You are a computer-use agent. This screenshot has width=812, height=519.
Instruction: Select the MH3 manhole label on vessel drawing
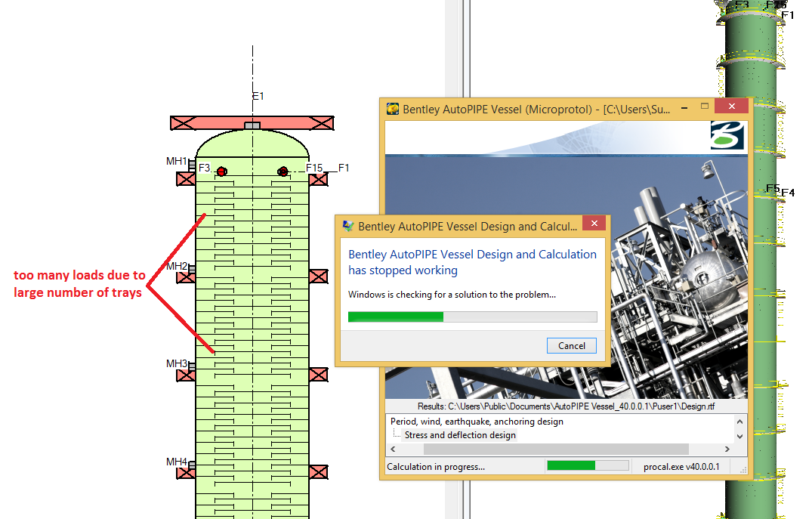(x=177, y=363)
